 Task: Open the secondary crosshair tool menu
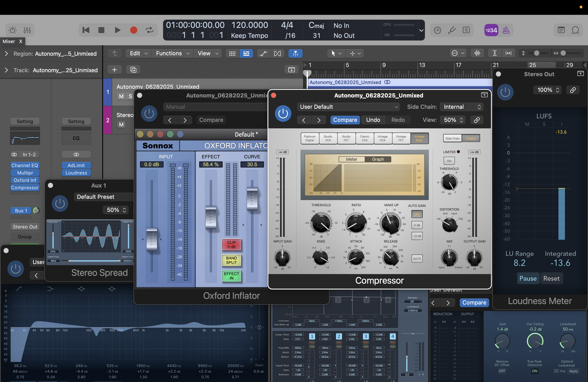355,53
